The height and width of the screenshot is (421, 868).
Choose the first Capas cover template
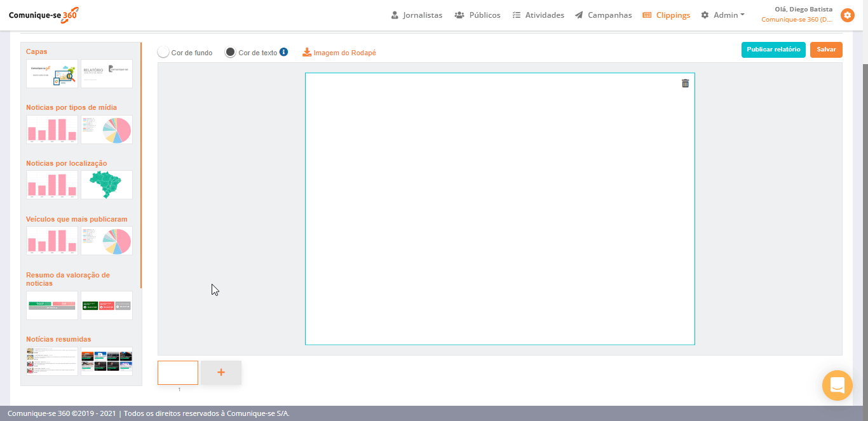[x=52, y=74]
